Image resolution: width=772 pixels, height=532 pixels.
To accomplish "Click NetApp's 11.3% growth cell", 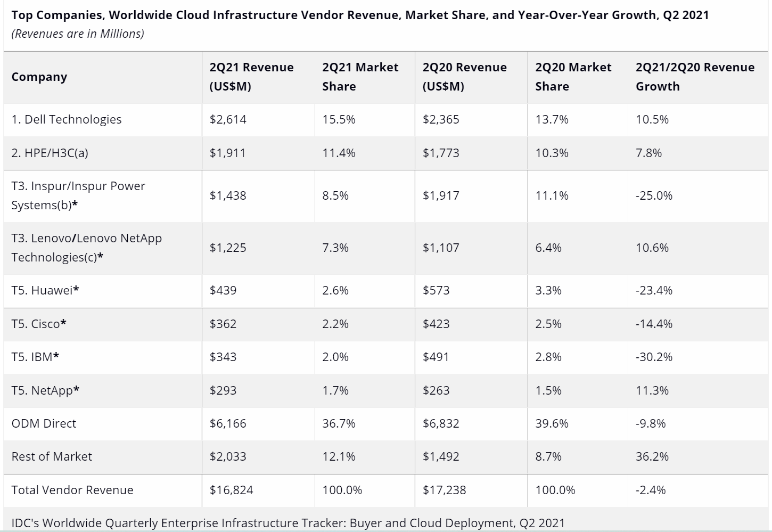I will [652, 390].
